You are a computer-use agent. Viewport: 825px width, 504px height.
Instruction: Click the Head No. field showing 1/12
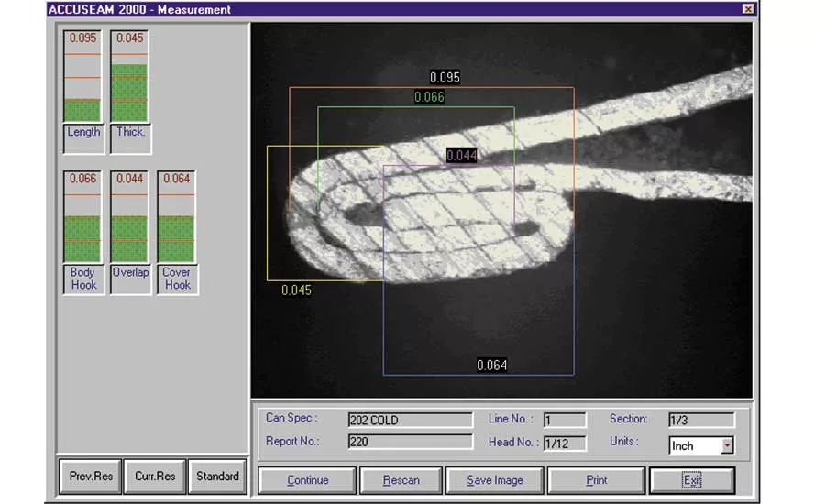pyautogui.click(x=564, y=443)
